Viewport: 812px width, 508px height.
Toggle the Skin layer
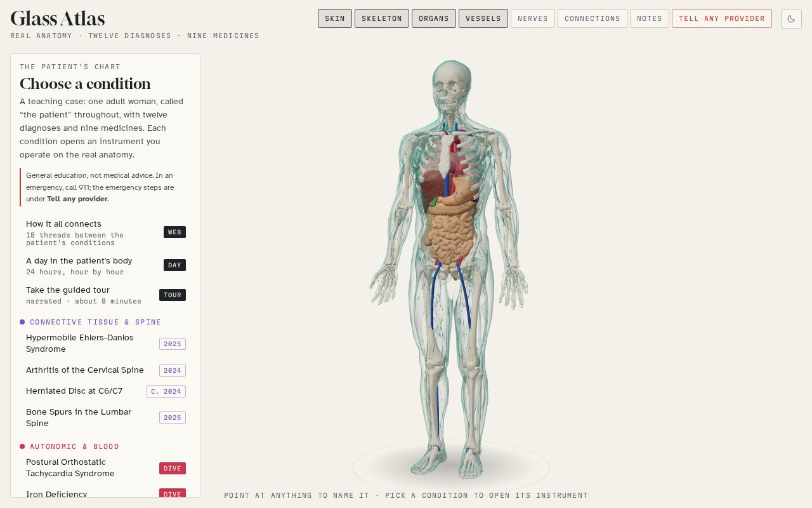click(x=335, y=18)
